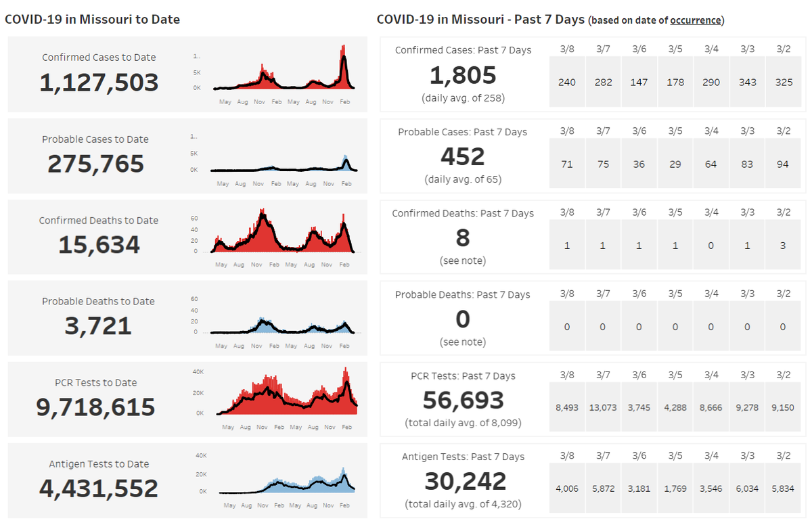This screenshot has height=525, width=812.
Task: Open the underlined "occurrence" link
Action: click(x=695, y=20)
